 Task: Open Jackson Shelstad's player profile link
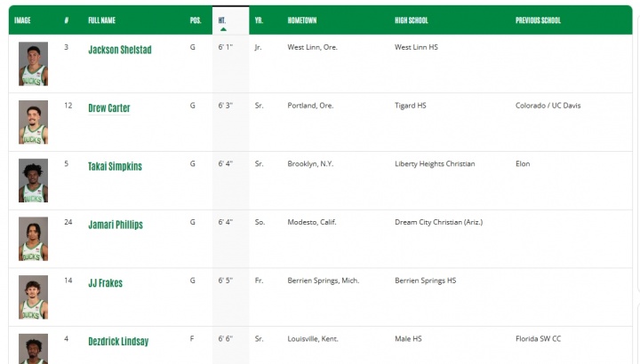click(x=119, y=50)
